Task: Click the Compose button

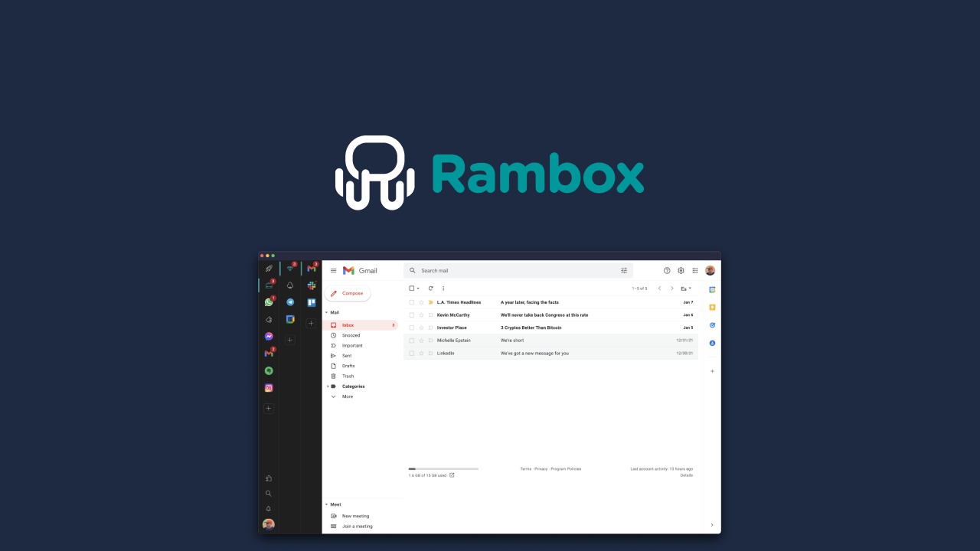Action: (x=348, y=292)
